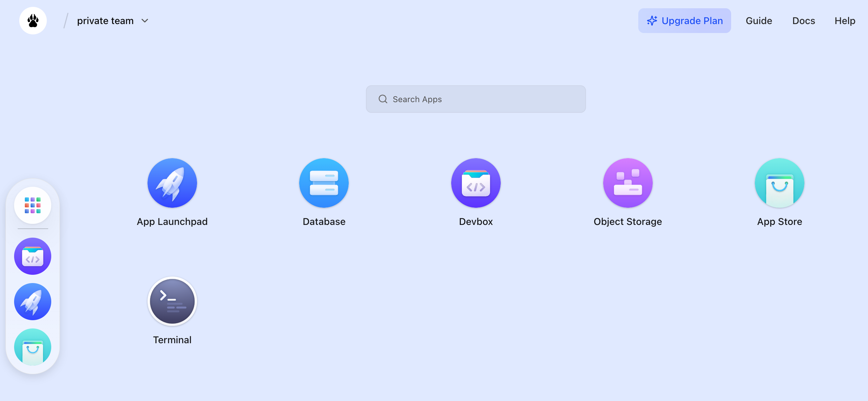Launch the Database app
This screenshot has width=868, height=401.
(x=324, y=183)
